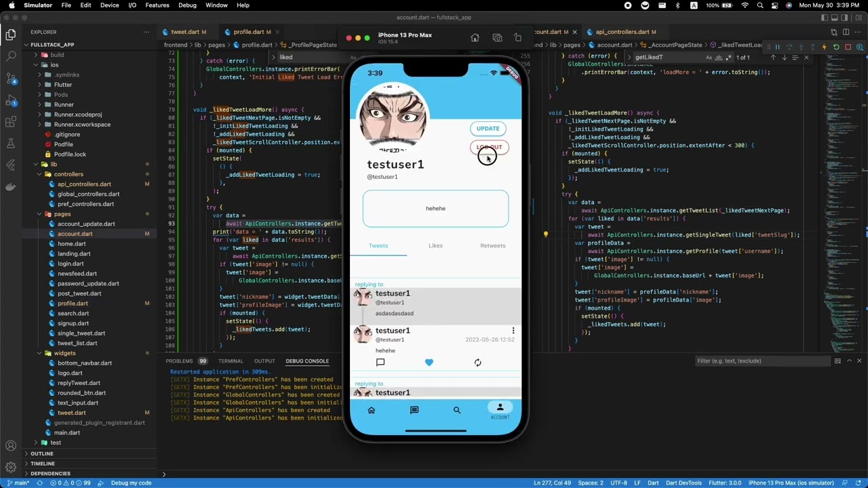The height and width of the screenshot is (488, 868).
Task: Open main.dart in the file explorer
Action: point(67,432)
